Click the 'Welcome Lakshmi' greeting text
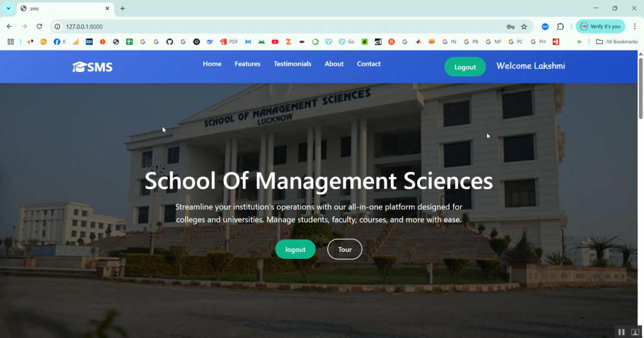The width and height of the screenshot is (644, 338). (531, 66)
